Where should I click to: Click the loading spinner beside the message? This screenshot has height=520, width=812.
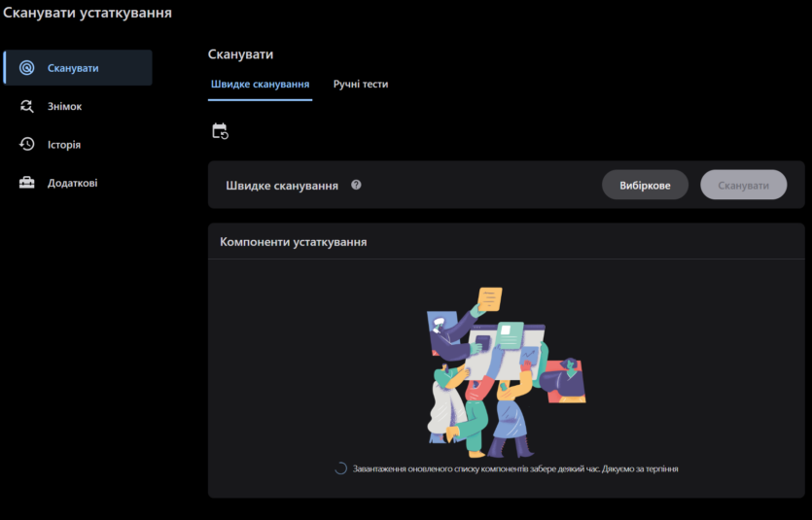[x=340, y=468]
